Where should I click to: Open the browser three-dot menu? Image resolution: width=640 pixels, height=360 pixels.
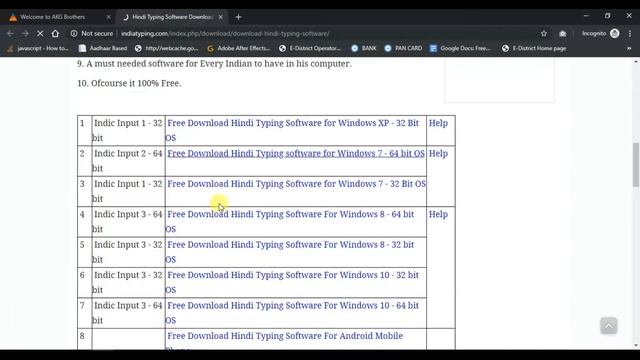tap(630, 33)
